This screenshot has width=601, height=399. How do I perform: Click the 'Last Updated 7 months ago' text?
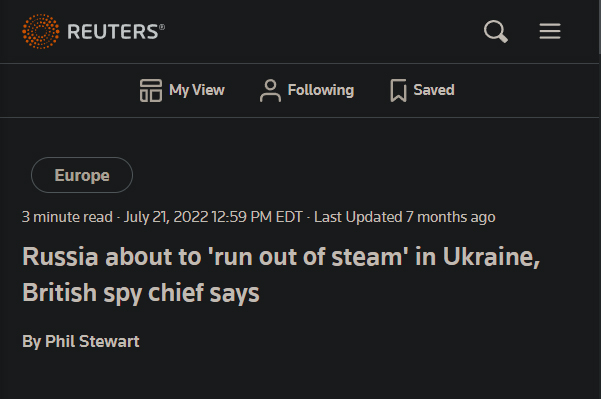(x=405, y=217)
